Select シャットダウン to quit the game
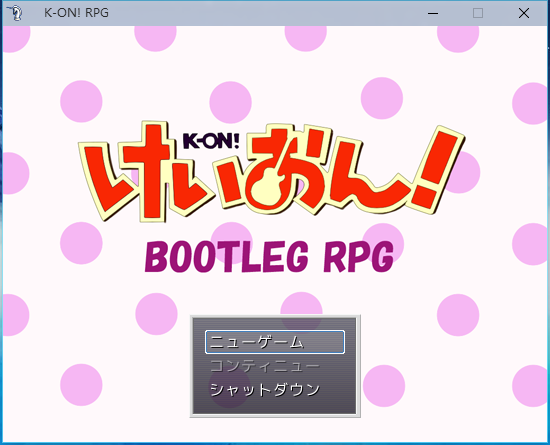 (265, 390)
